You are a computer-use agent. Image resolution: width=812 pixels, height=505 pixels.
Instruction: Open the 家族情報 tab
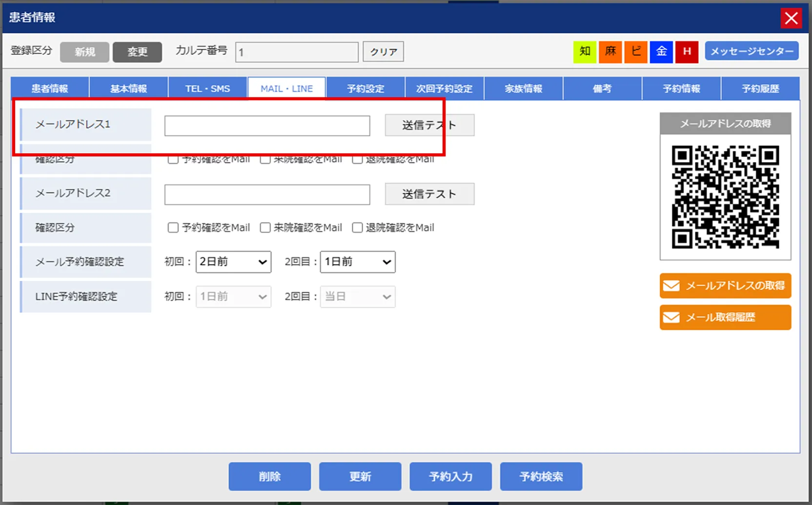(x=523, y=89)
